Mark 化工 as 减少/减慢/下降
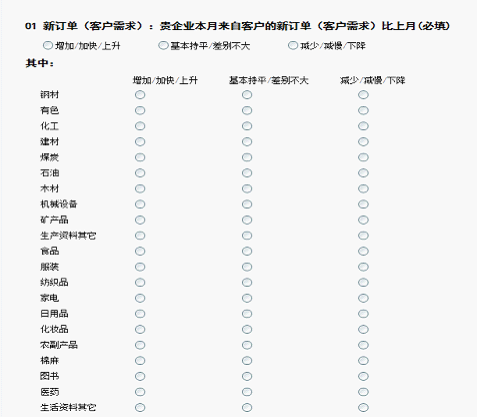Screen dimensions: 478x417 click(363, 126)
